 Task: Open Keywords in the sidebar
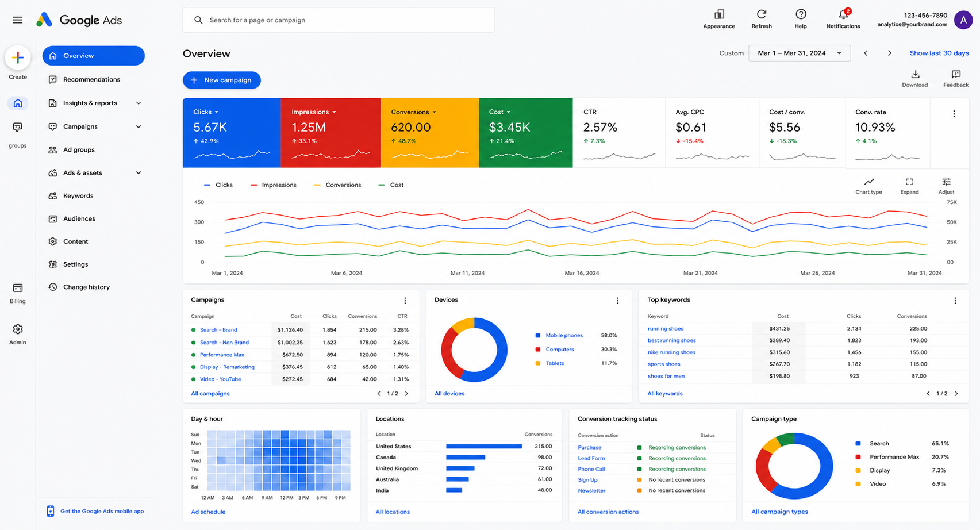pyautogui.click(x=78, y=195)
